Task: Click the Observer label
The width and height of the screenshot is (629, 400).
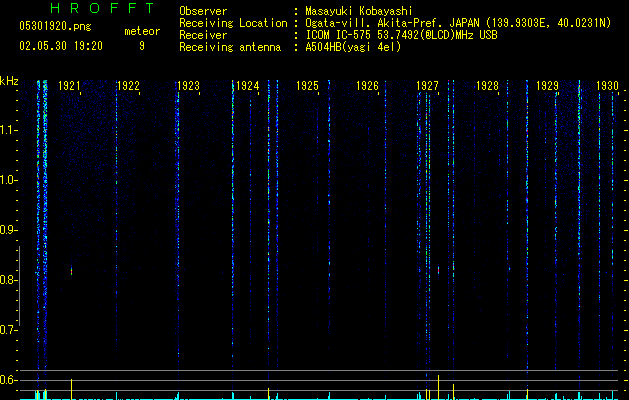Action: tap(203, 11)
